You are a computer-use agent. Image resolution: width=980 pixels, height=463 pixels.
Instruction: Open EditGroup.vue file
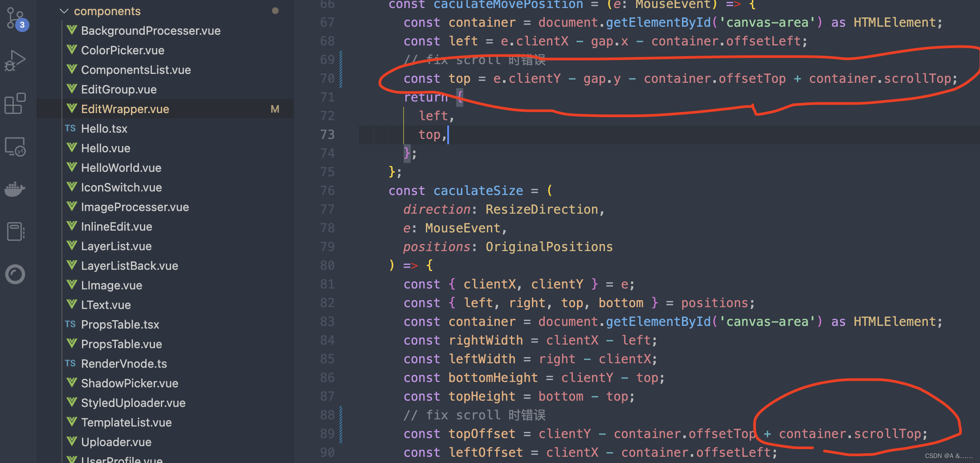pyautogui.click(x=118, y=89)
